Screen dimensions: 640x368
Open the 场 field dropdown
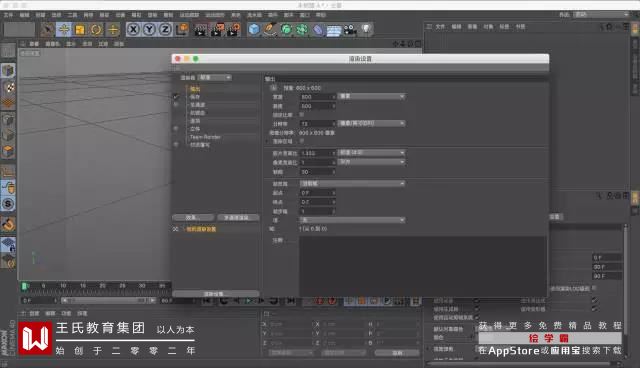point(352,220)
